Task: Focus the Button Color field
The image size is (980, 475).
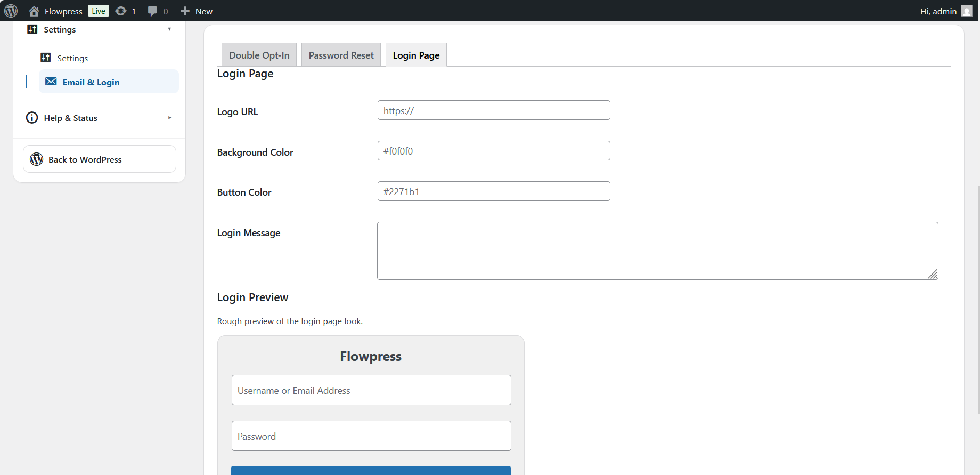Action: pos(494,191)
